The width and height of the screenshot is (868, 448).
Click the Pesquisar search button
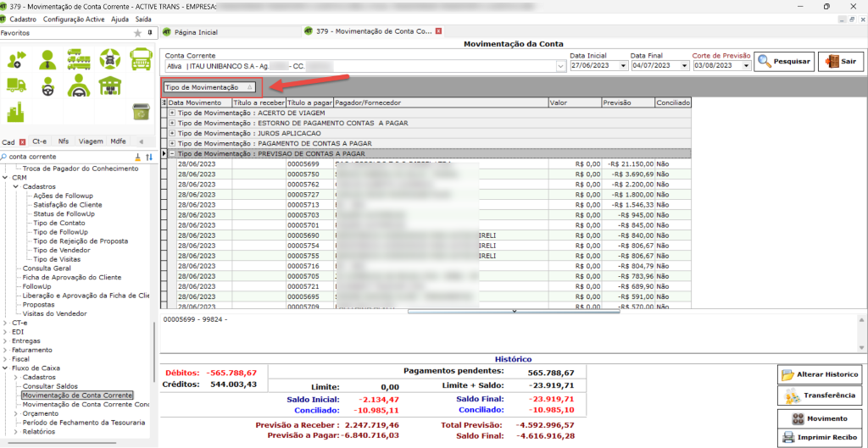point(783,61)
